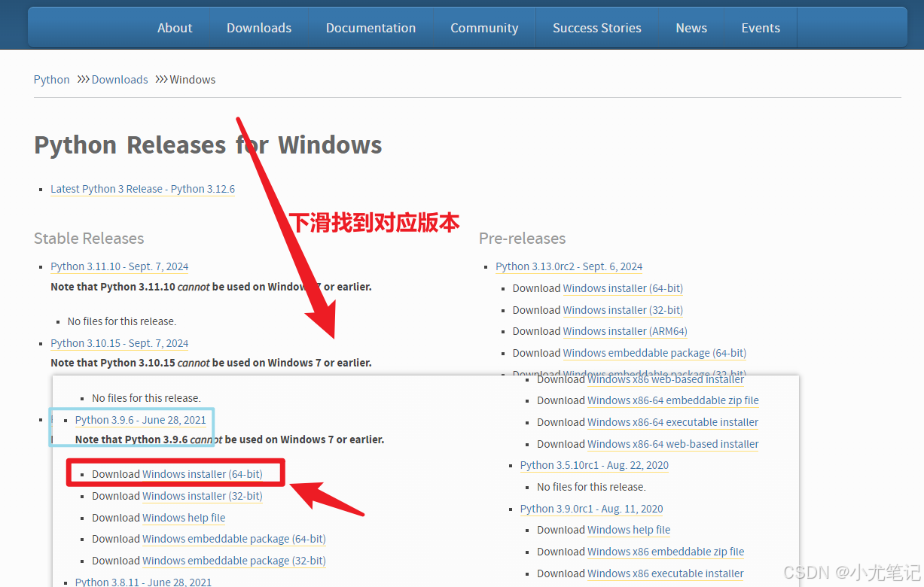924x587 pixels.
Task: Download Windows x86-64 embeddable zip file
Action: click(673, 400)
